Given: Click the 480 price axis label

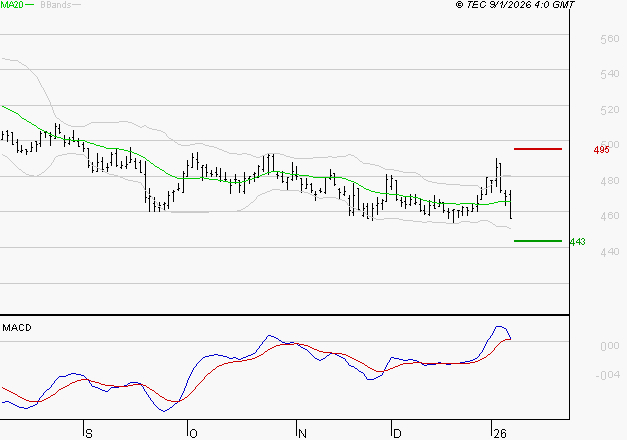Looking at the screenshot, I should 610,181.
